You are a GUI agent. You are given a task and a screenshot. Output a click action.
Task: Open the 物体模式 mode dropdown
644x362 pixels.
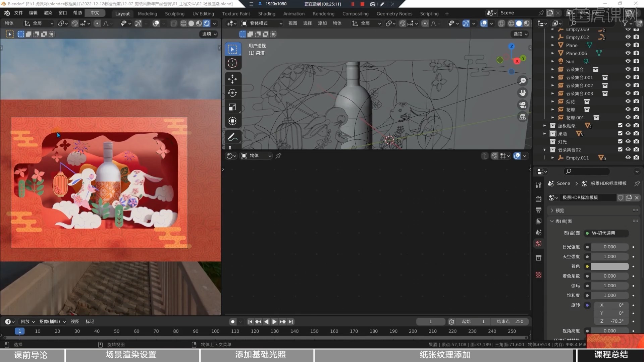262,23
